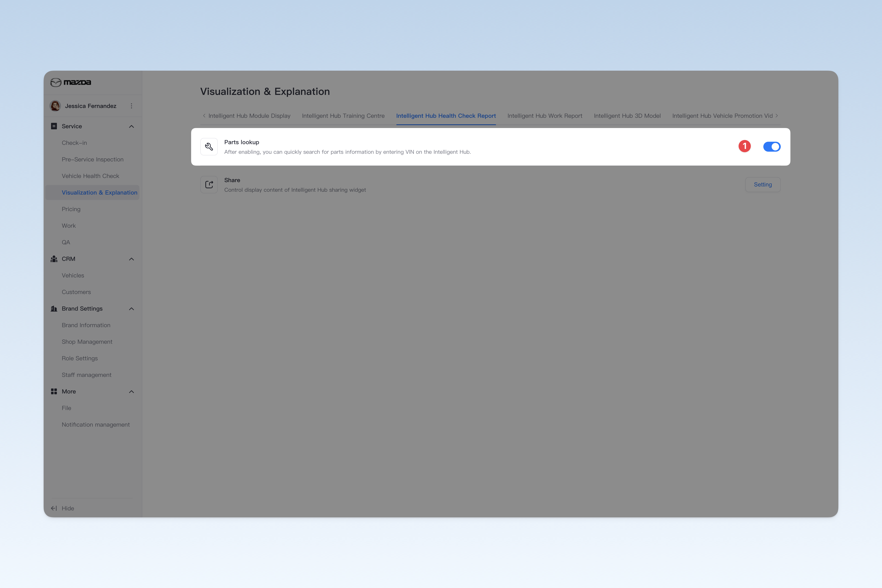Collapse the Brand Settings section chevron
This screenshot has height=588, width=882.
(x=131, y=309)
